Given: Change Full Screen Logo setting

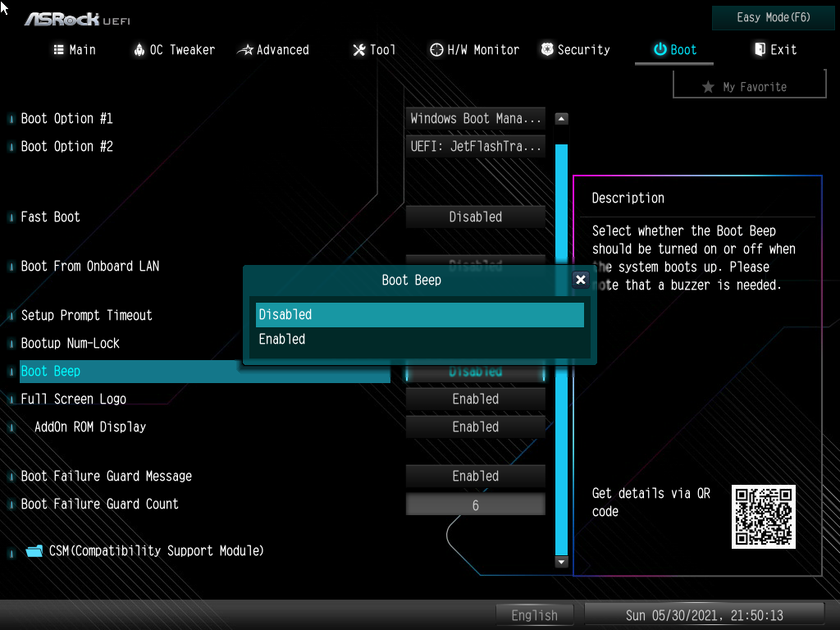Looking at the screenshot, I should click(475, 399).
